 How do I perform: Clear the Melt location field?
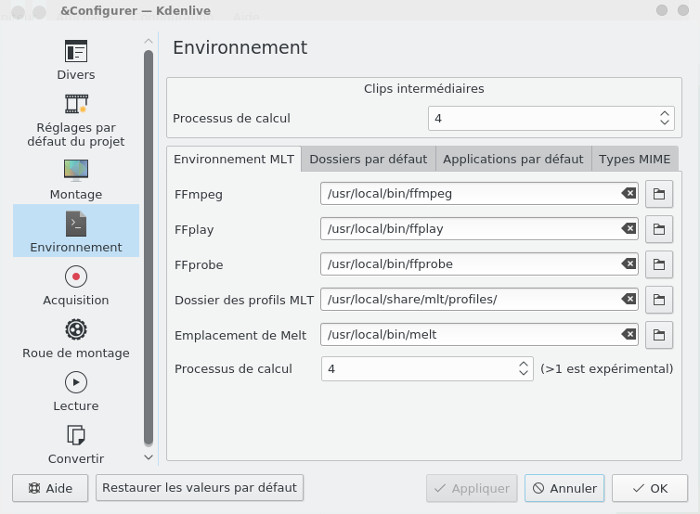(629, 334)
